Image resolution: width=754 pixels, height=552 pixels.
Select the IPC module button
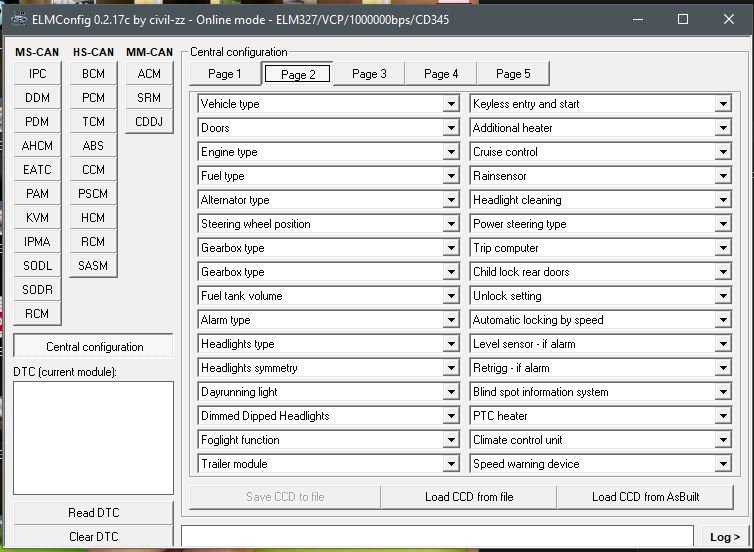pos(37,74)
